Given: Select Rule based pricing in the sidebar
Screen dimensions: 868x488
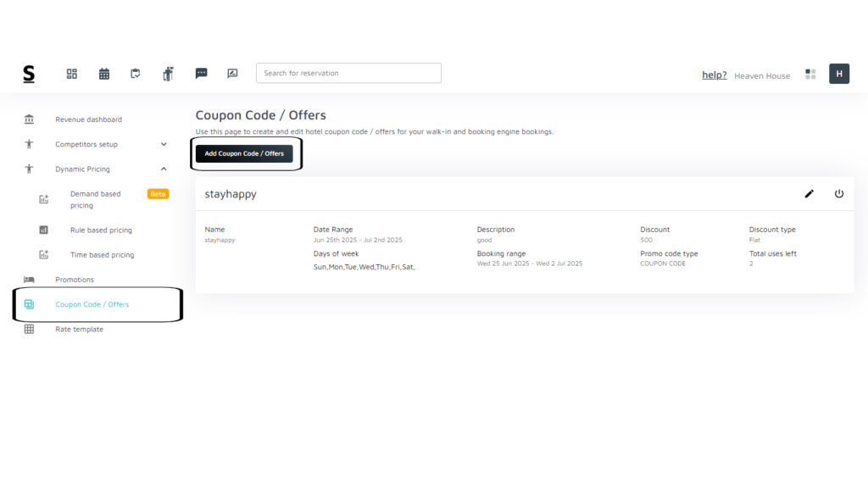Looking at the screenshot, I should point(101,230).
